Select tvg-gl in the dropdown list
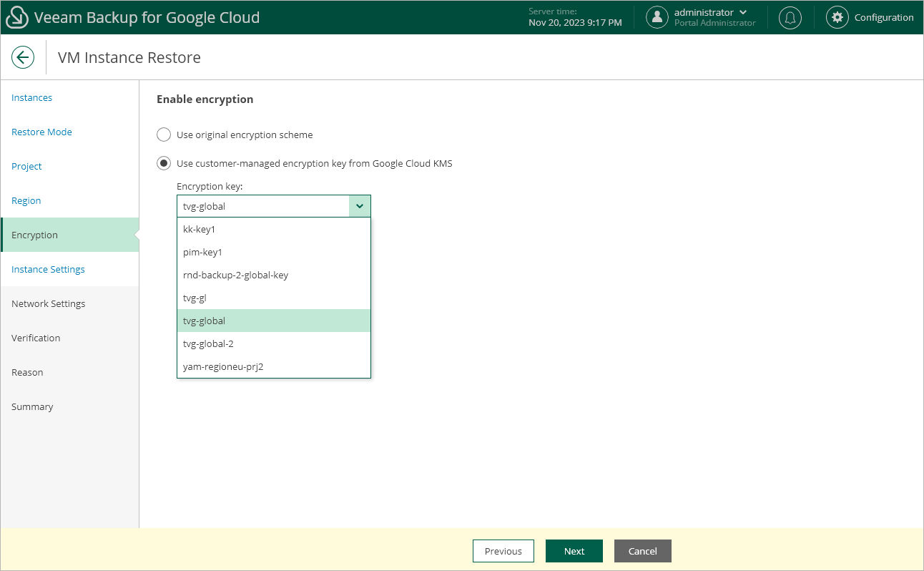 pyautogui.click(x=274, y=298)
